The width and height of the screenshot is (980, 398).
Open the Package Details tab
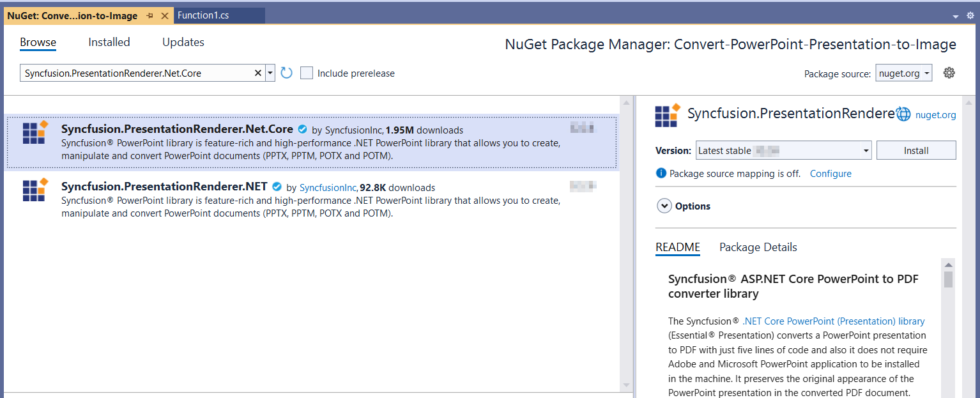coord(758,247)
